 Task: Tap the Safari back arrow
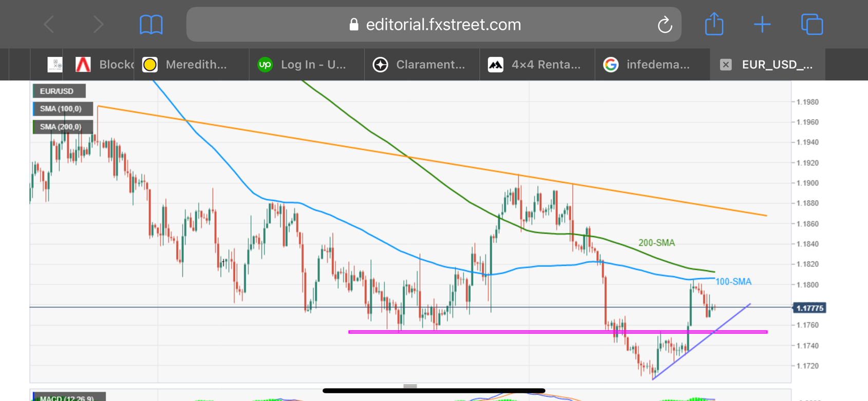tap(49, 25)
